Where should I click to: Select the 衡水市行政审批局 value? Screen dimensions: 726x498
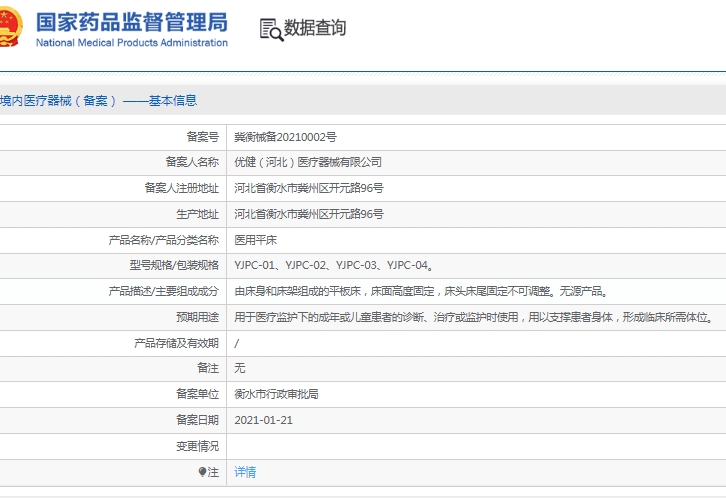tap(276, 394)
